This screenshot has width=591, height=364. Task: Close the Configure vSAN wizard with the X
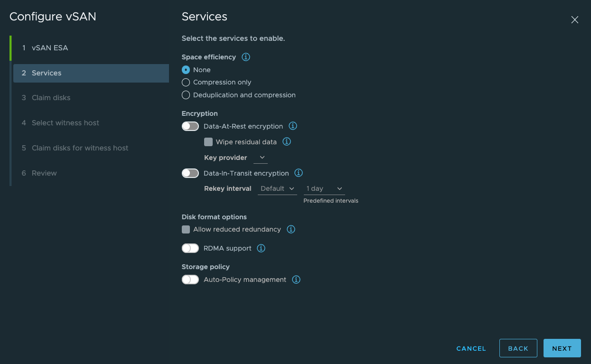point(574,20)
